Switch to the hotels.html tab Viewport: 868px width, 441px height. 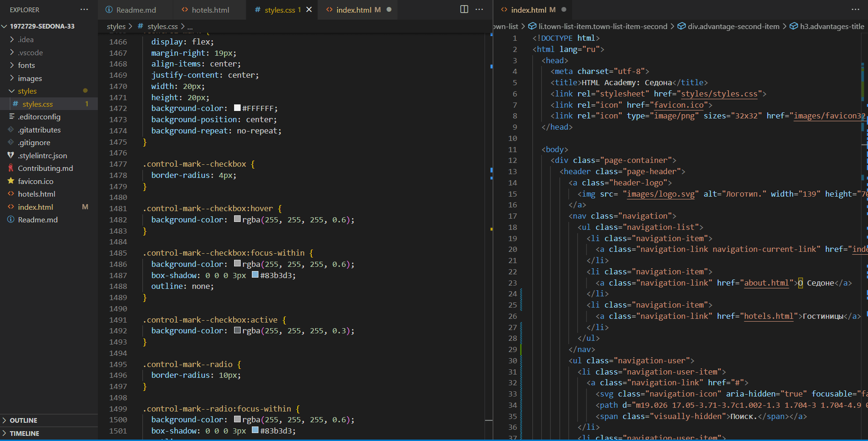tap(210, 10)
